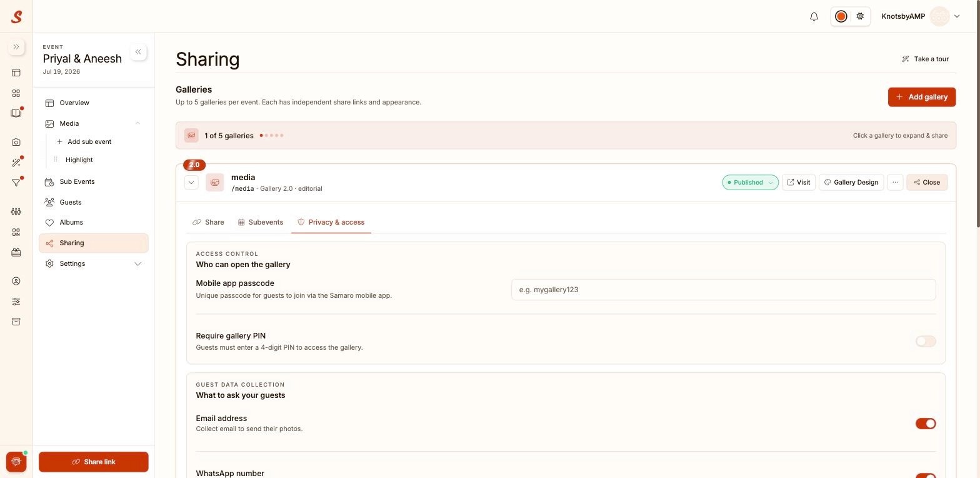980x478 pixels.
Task: Collapse the Media section chevron
Action: [137, 123]
